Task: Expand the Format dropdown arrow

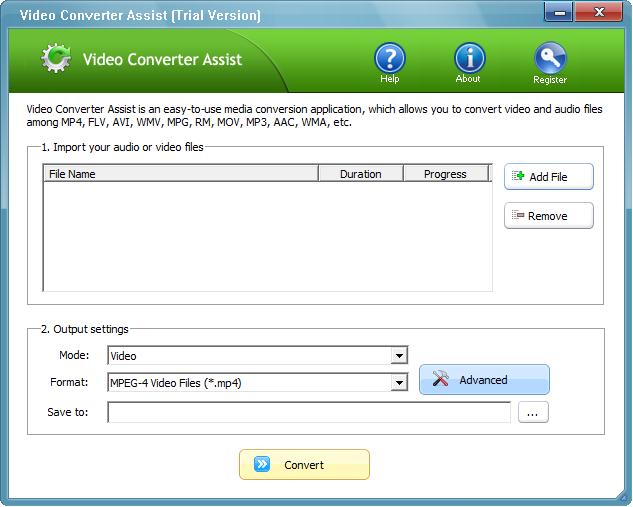Action: click(x=399, y=383)
